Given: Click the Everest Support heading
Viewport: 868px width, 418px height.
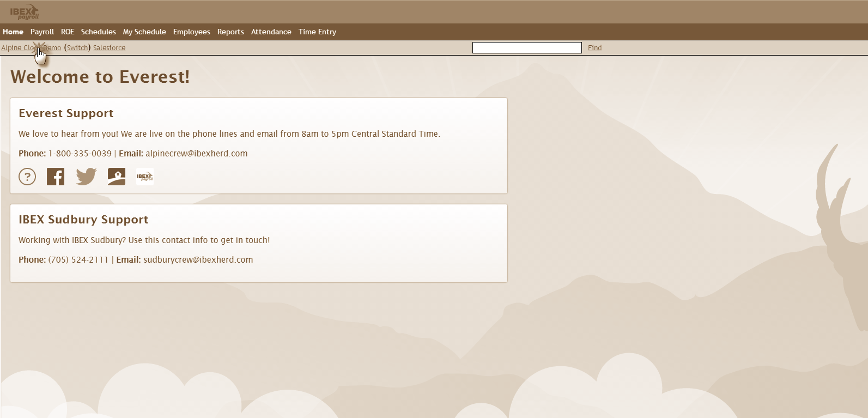Looking at the screenshot, I should (x=66, y=113).
